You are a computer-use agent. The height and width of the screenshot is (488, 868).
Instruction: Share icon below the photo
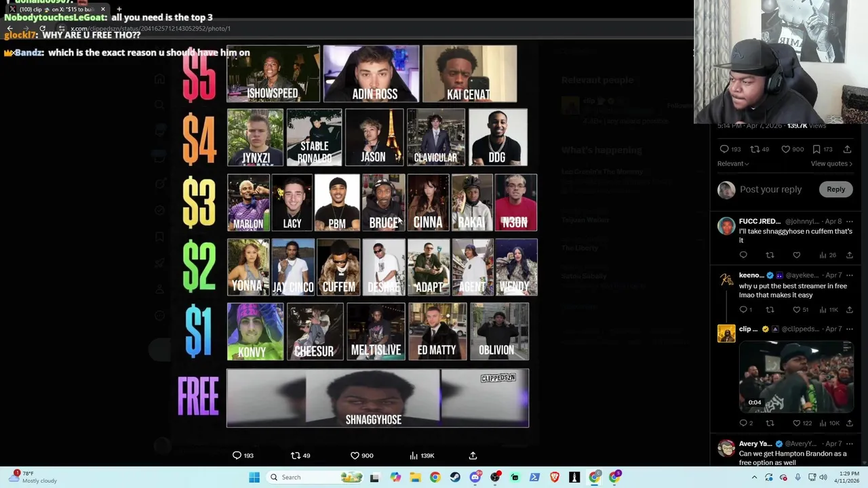[473, 455]
